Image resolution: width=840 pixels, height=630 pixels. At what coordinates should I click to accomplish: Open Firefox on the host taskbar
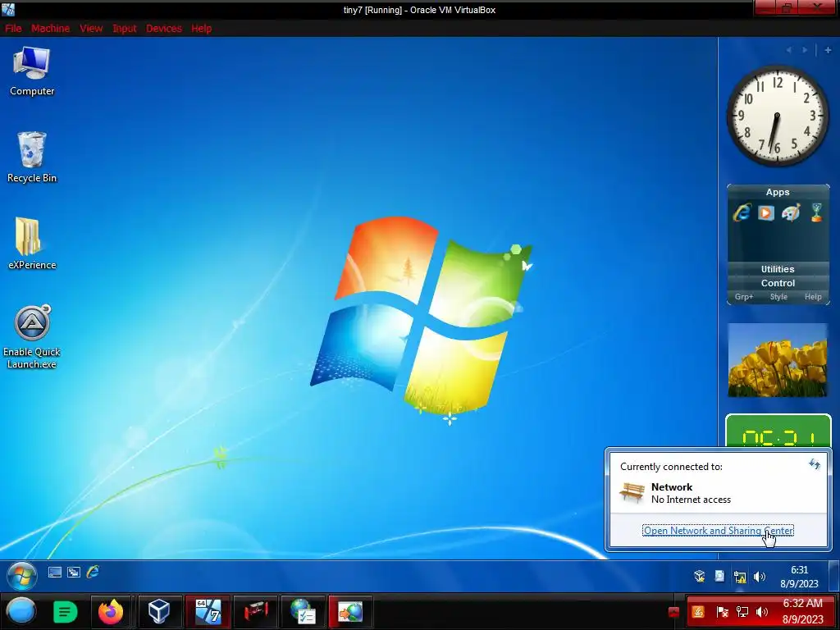(x=111, y=611)
